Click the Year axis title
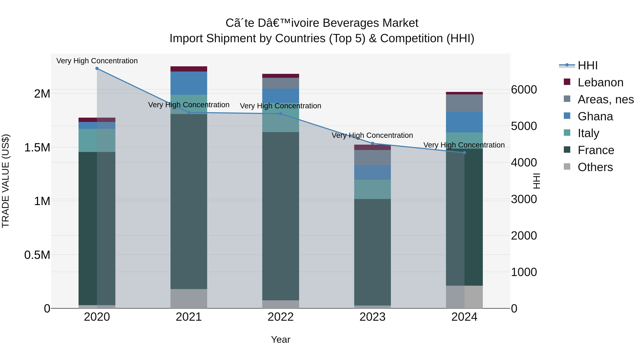The width and height of the screenshot is (644, 362). [x=280, y=340]
